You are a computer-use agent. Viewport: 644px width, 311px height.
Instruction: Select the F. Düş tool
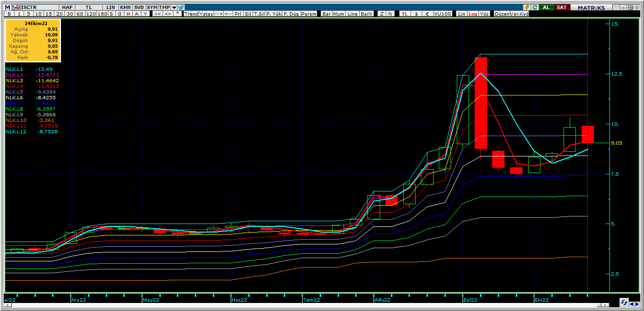point(291,14)
